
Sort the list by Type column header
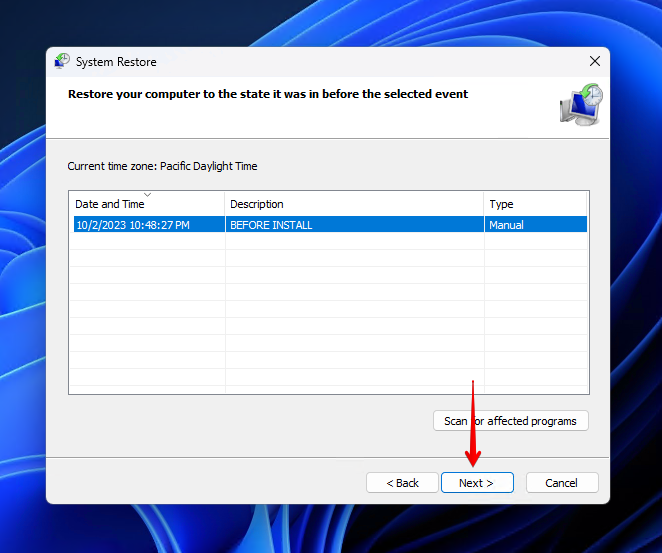pyautogui.click(x=501, y=204)
